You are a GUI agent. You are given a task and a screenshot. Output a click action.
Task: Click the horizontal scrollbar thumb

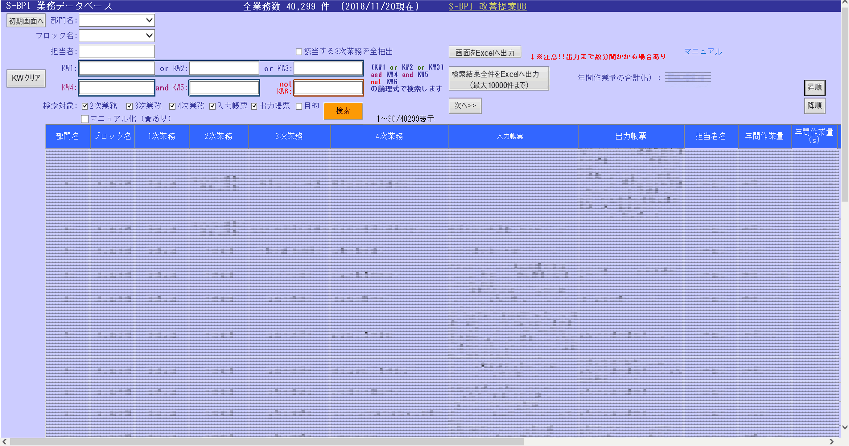pos(267,442)
